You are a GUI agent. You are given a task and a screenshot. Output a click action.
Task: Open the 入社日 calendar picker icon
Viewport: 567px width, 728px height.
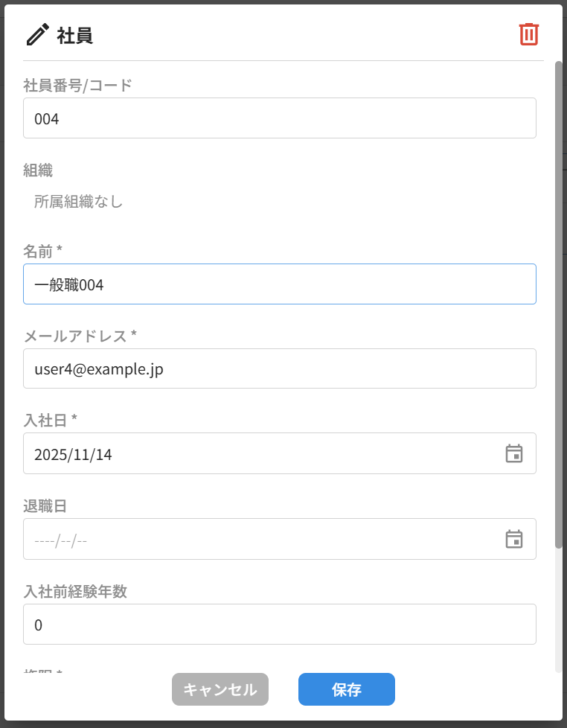tap(514, 453)
